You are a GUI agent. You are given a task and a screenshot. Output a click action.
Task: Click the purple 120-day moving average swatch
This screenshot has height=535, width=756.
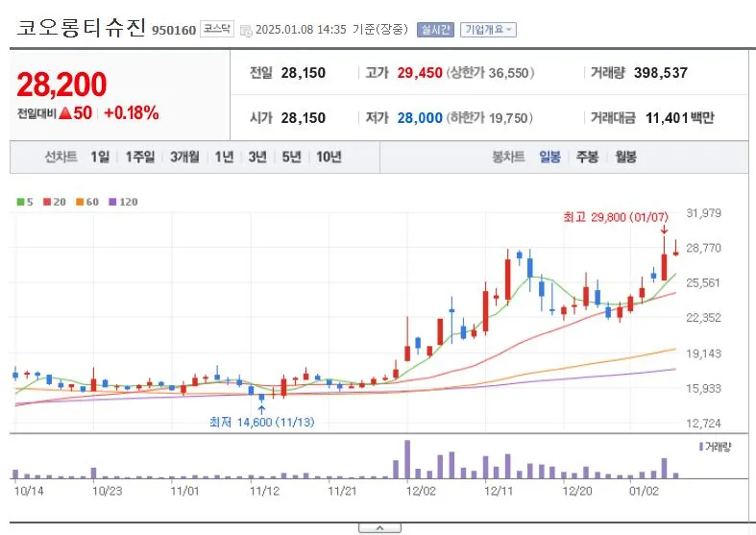[x=112, y=202]
